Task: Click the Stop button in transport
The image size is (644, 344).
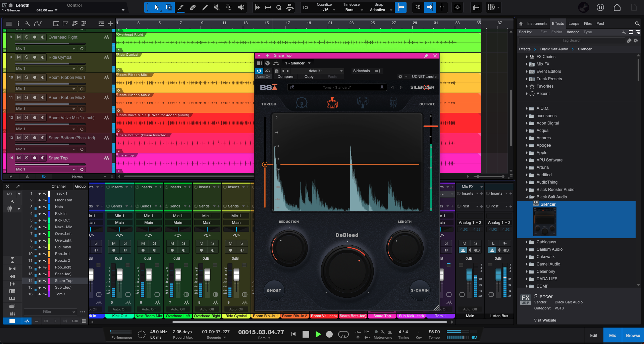Action: [306, 334]
